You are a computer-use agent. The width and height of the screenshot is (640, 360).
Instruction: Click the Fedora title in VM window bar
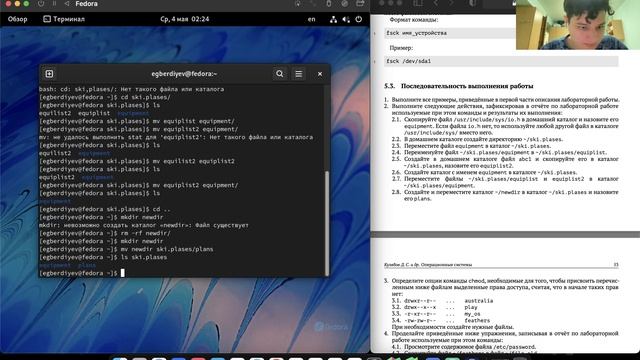(x=87, y=4)
